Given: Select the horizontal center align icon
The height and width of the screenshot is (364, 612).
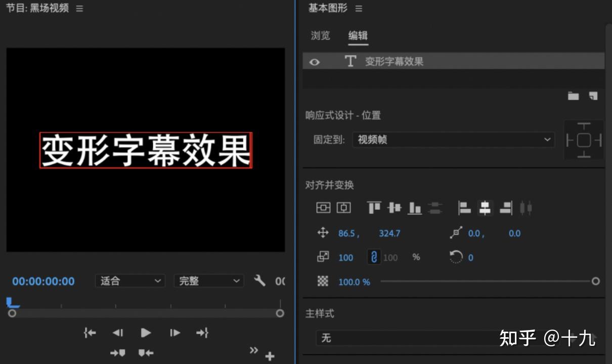Looking at the screenshot, I should [x=484, y=207].
